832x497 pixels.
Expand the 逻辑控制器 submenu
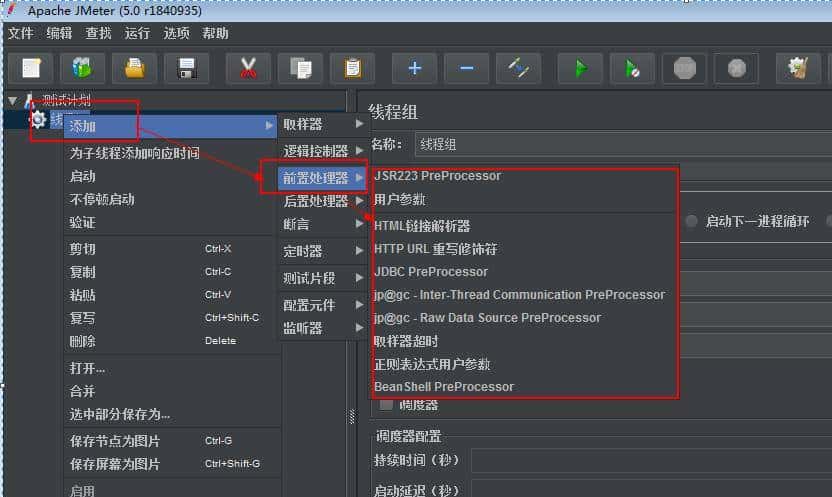coord(323,151)
